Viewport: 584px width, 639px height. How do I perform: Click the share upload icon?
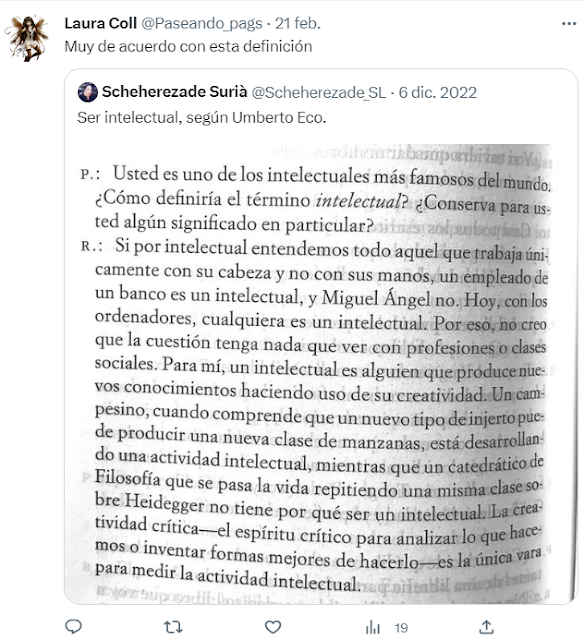tap(486, 627)
